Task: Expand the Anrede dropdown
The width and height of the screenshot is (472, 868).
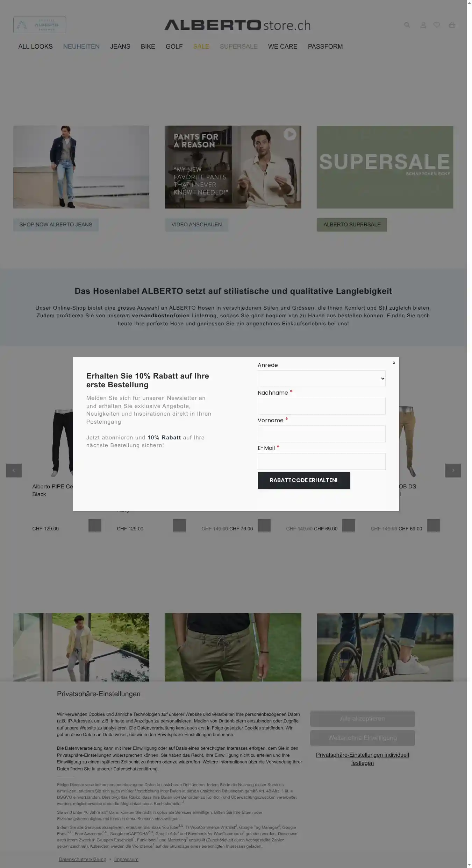Action: pos(321,379)
